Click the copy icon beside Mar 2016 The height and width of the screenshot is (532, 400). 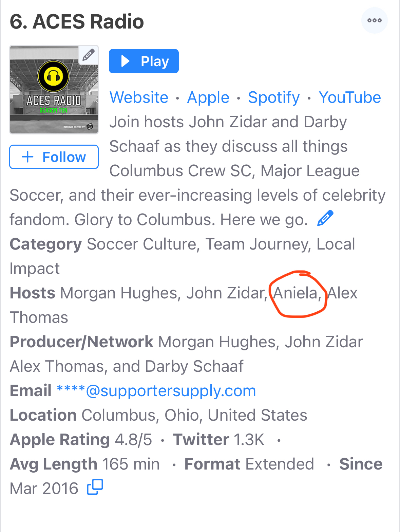95,487
